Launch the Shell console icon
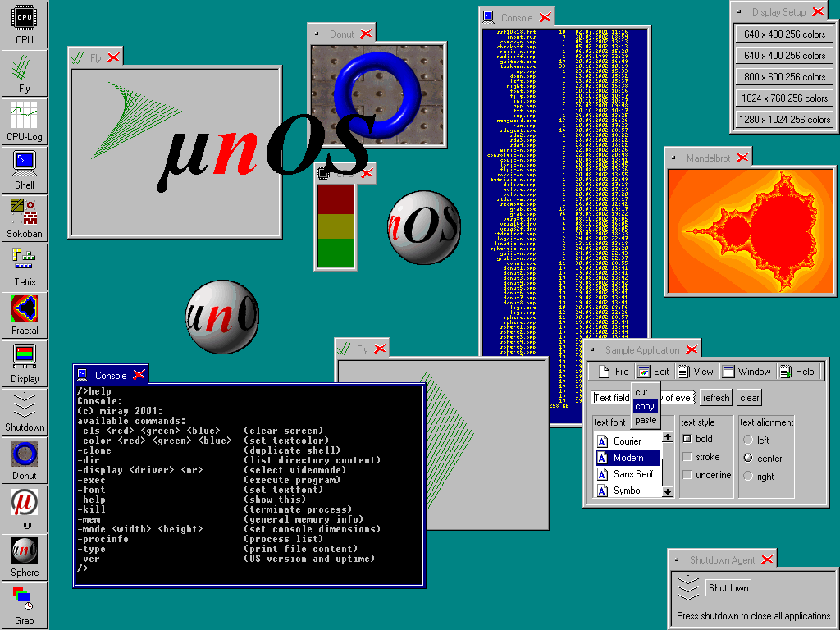 pos(25,169)
